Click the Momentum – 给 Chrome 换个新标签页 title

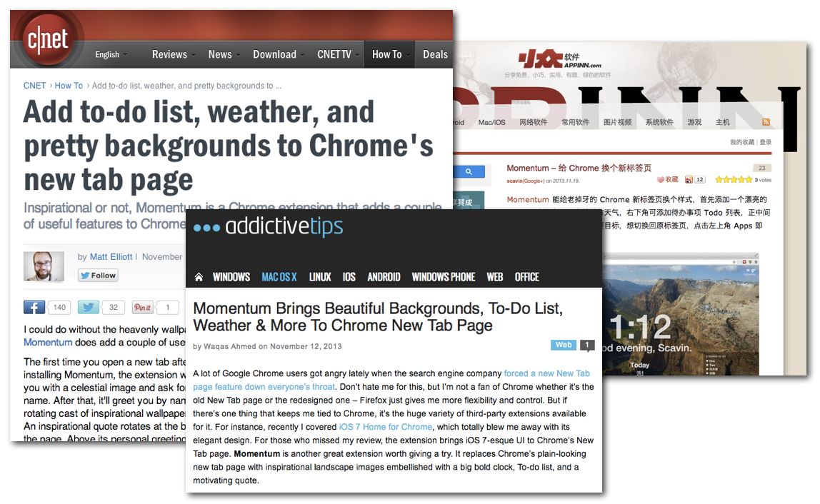[x=579, y=168]
